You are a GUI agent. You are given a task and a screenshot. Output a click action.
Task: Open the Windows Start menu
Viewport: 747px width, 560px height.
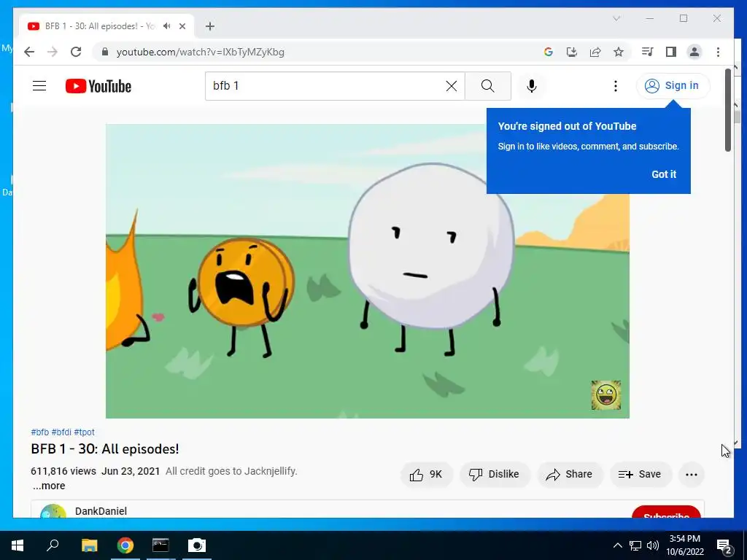coord(18,545)
